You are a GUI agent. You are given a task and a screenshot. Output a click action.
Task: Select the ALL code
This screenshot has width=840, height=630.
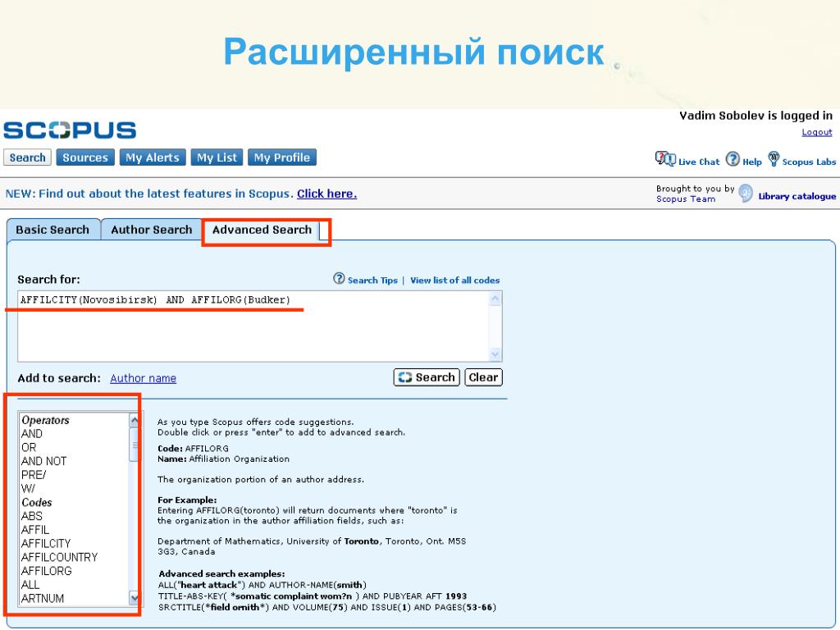(x=30, y=584)
